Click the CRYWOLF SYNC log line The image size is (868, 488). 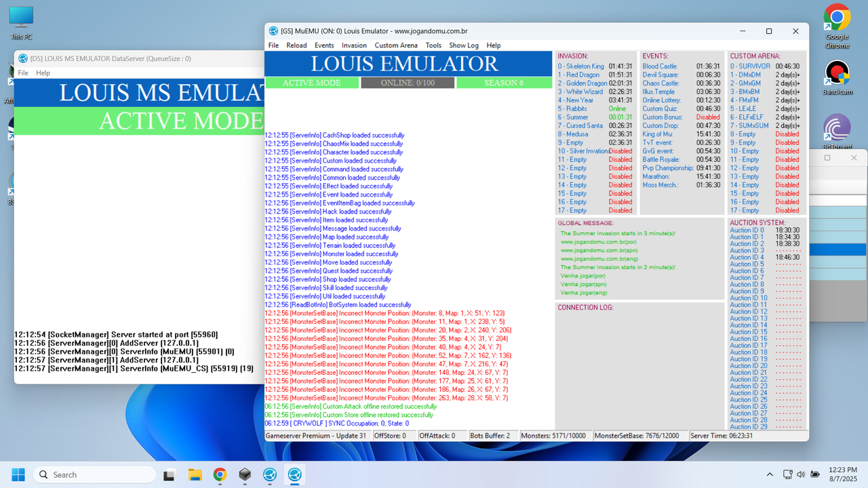[x=337, y=423]
